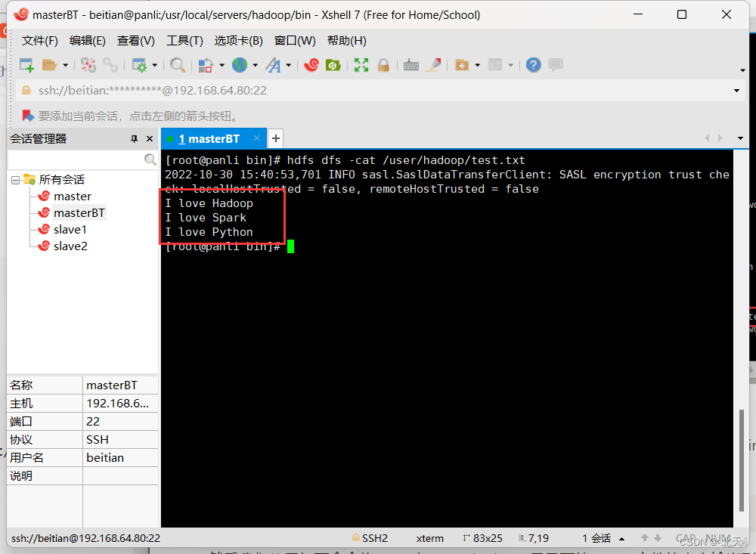Open the dropdown arrow beside layout icon

[x=510, y=65]
